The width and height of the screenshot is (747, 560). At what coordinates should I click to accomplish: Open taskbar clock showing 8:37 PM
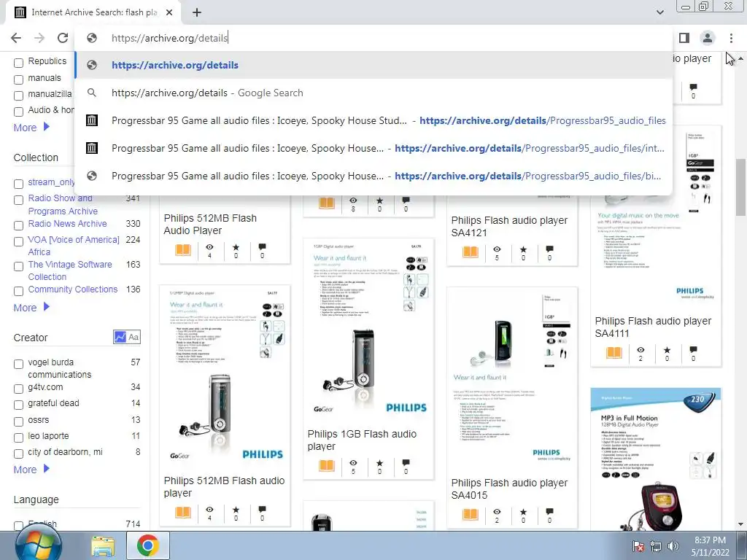[709, 546]
